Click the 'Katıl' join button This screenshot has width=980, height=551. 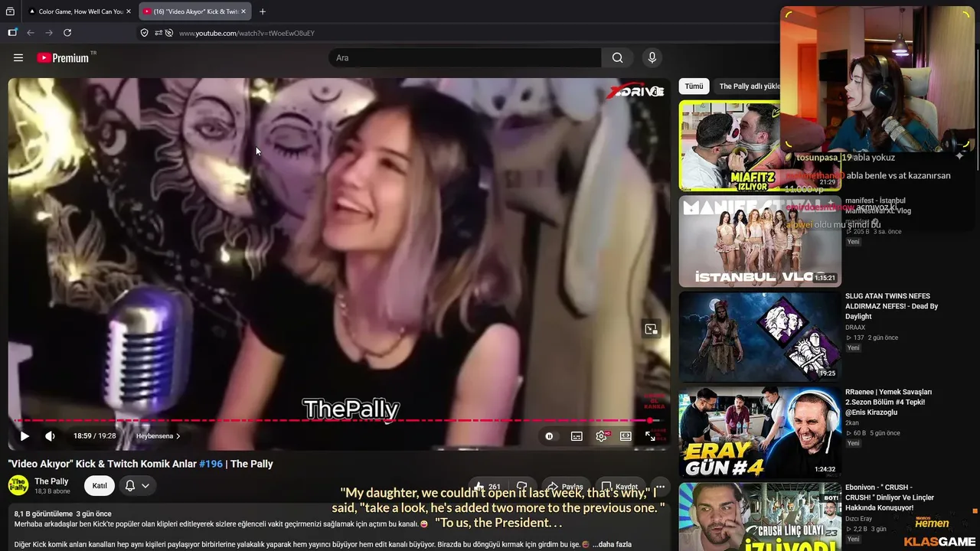pyautogui.click(x=100, y=485)
